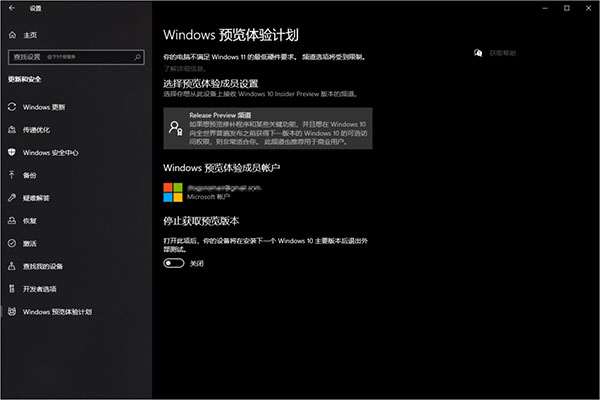Click the 传递优化 sidebar icon

click(x=12, y=129)
